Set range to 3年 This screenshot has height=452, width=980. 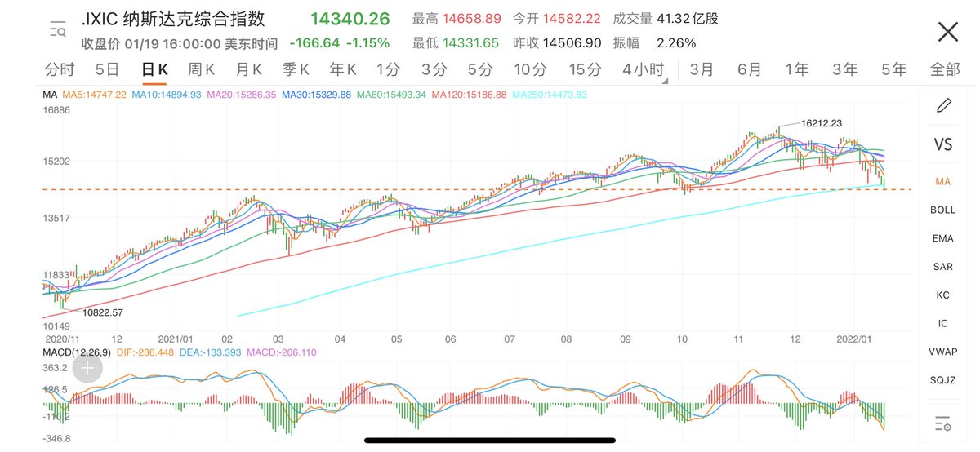coord(844,69)
